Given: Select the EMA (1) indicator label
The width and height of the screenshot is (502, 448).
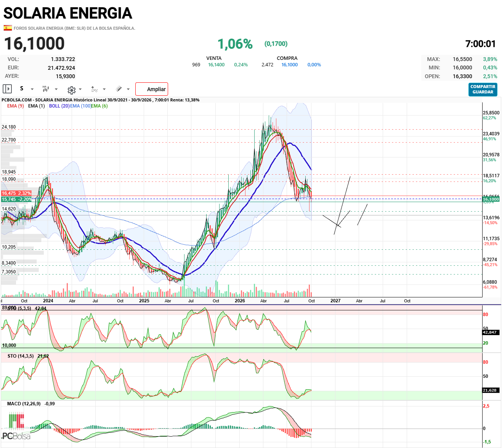Looking at the screenshot, I should (36, 106).
